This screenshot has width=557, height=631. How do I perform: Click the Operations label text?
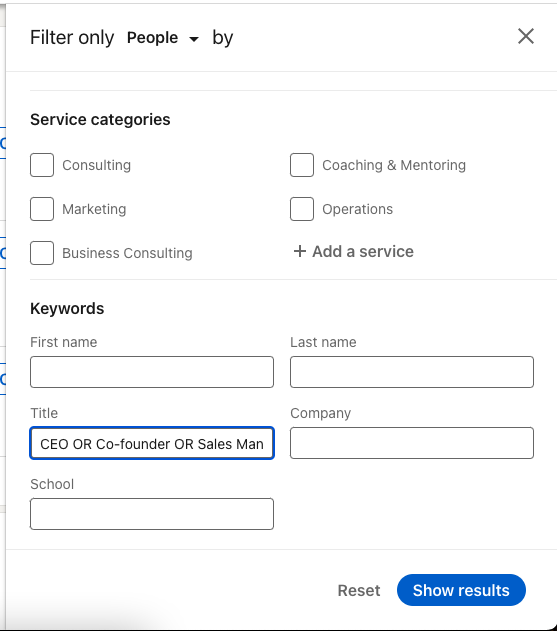tap(357, 209)
